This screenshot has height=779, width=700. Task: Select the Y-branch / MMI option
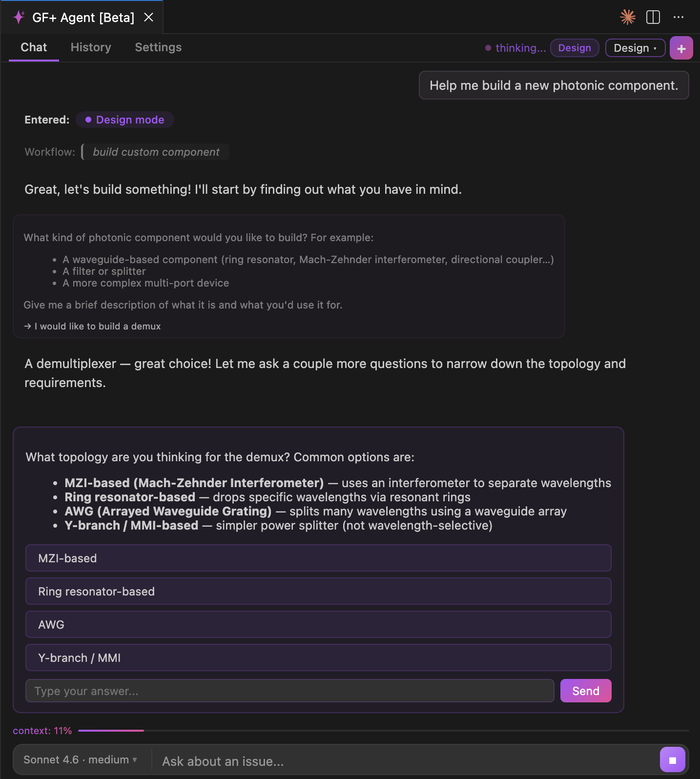(318, 657)
